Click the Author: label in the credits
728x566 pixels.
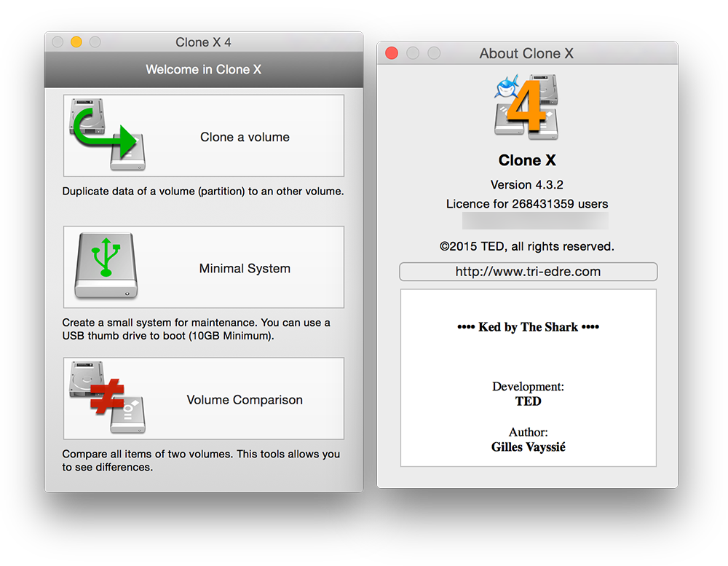(x=529, y=432)
